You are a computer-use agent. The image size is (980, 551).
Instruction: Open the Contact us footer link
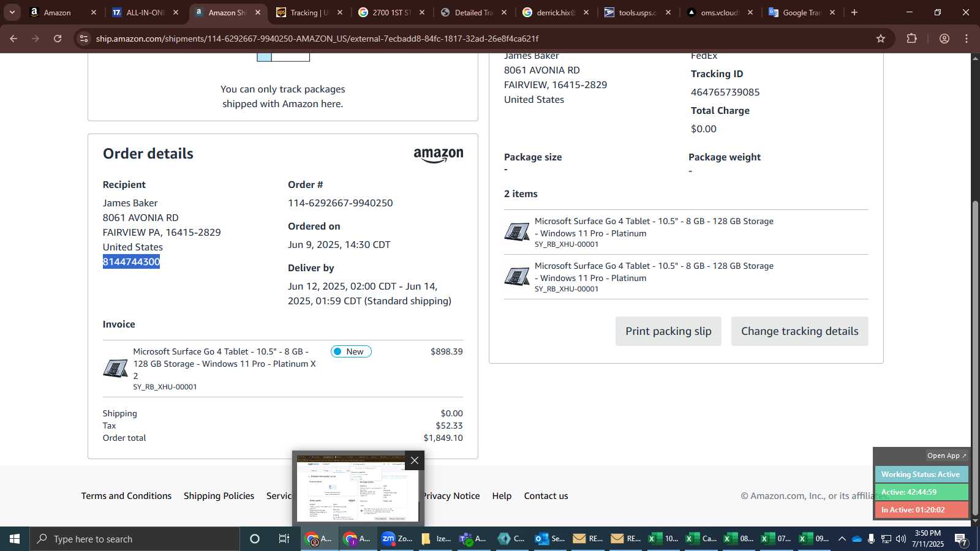[546, 496]
